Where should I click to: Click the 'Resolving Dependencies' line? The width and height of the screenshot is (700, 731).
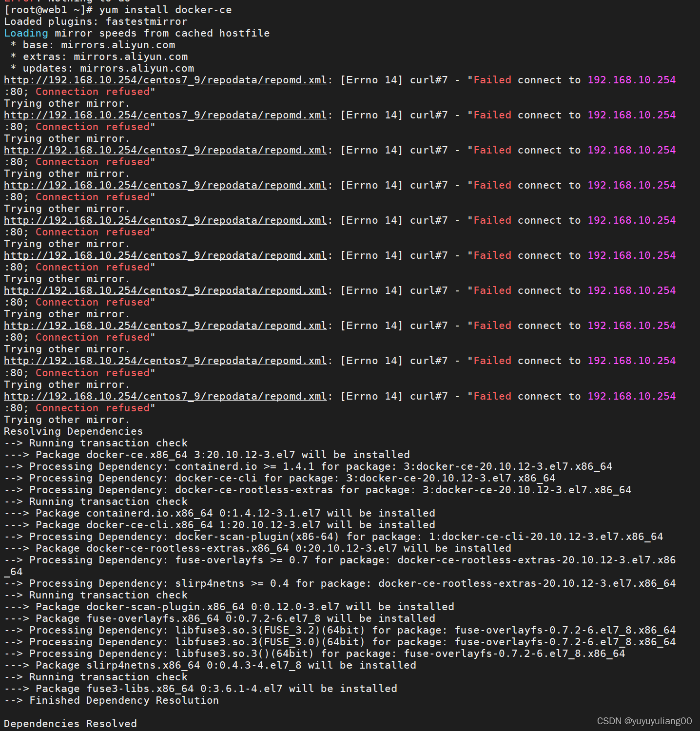click(x=74, y=431)
